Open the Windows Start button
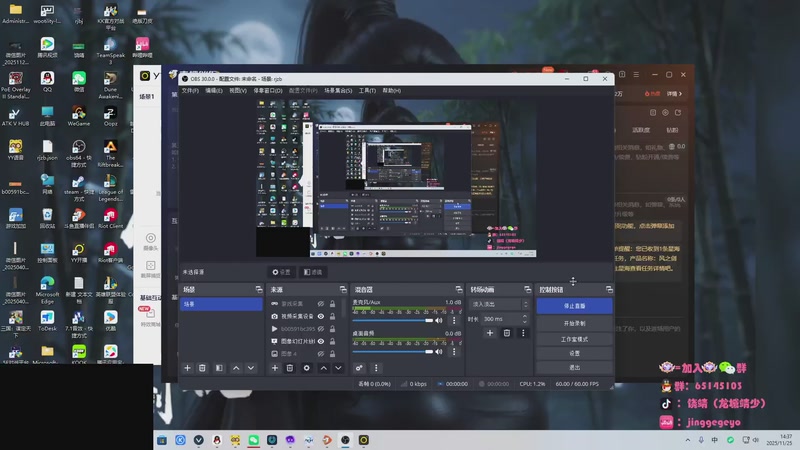 [x=162, y=440]
